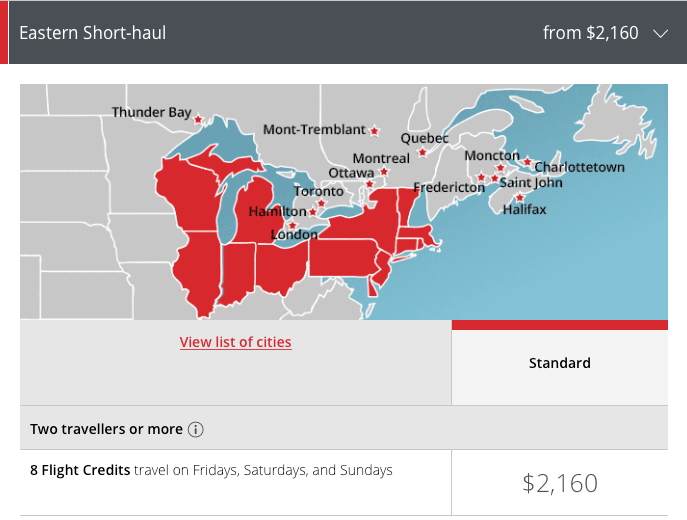The image size is (687, 520).
Task: Click the Eastern Short-haul header title
Action: [x=93, y=33]
